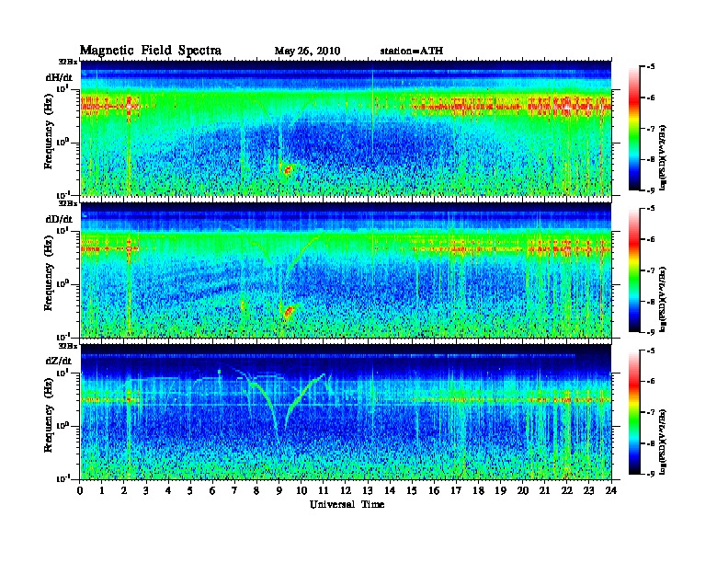Click the "-5" tick on dH/dt color scale

coord(651,67)
